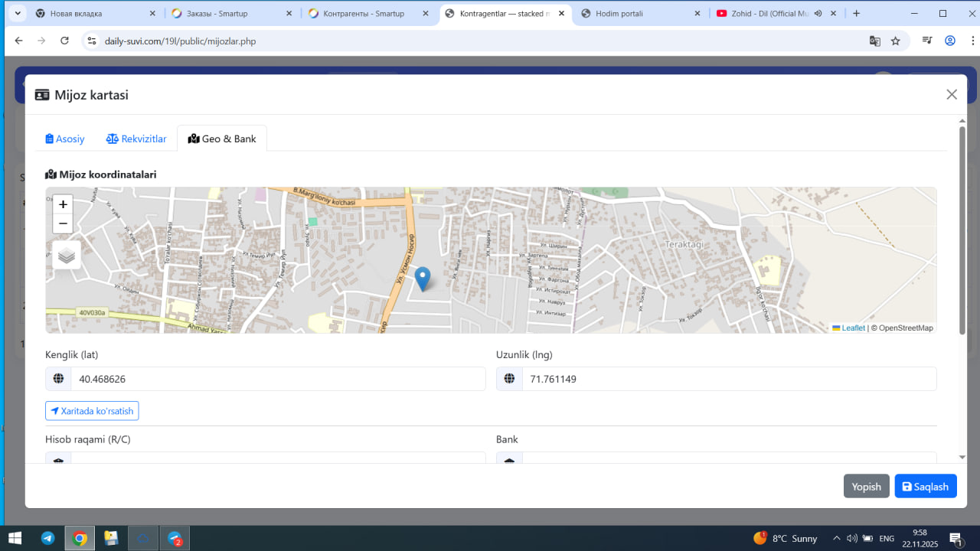Open the 8°C Sunny weather widget
Screen dimensions: 980x551
point(786,538)
